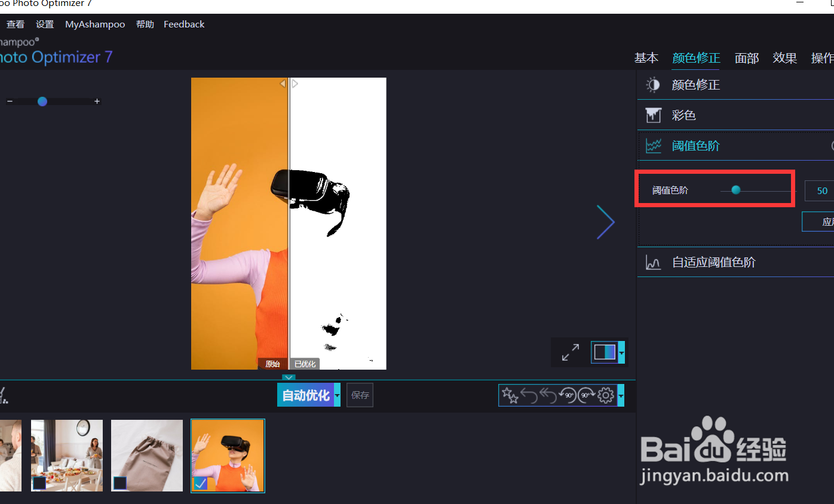Click the 阈值色阶 graph icon
The image size is (834, 504).
(x=653, y=146)
